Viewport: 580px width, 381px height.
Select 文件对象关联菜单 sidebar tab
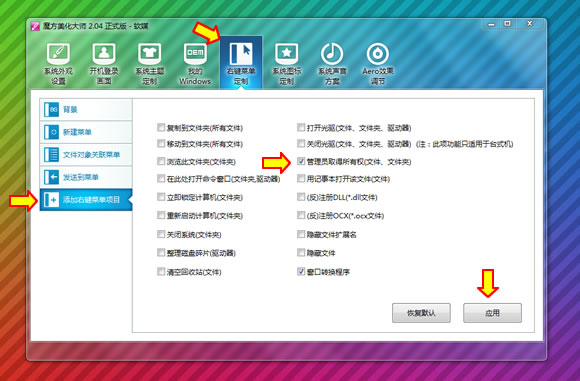coord(86,155)
